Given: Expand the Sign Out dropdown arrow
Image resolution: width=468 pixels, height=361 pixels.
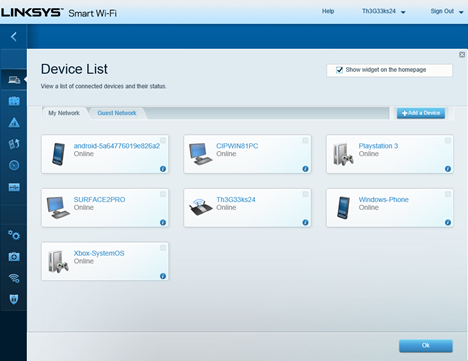Looking at the screenshot, I should [461, 12].
